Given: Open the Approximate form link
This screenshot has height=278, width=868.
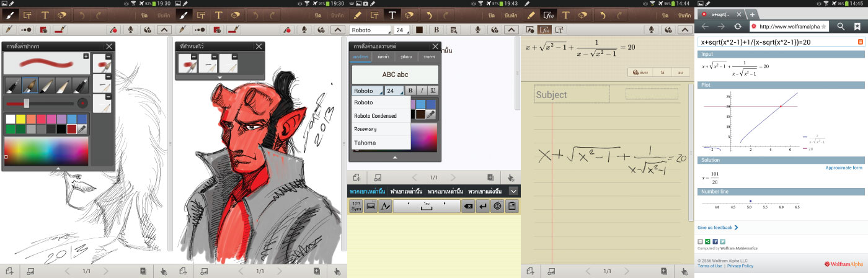Looking at the screenshot, I should coord(843,168).
